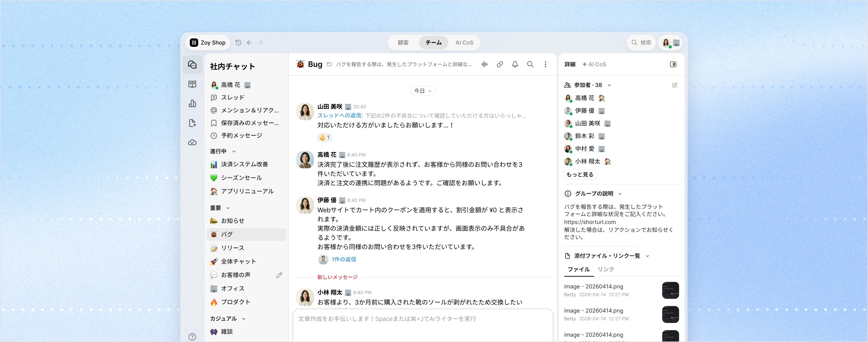This screenshot has height=342, width=868.
Task: Open the AI CoS tab in side panel
Action: (594, 64)
